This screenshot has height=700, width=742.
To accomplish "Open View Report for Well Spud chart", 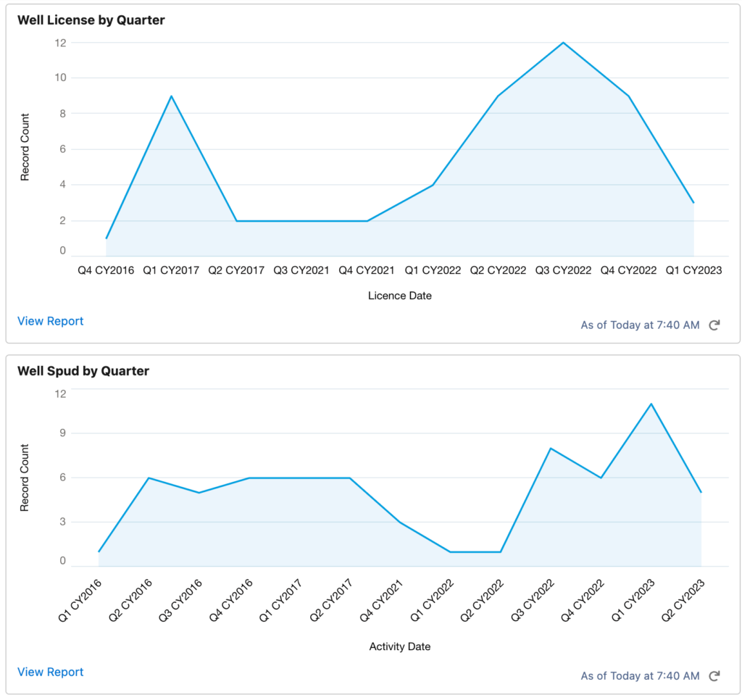I will [50, 672].
